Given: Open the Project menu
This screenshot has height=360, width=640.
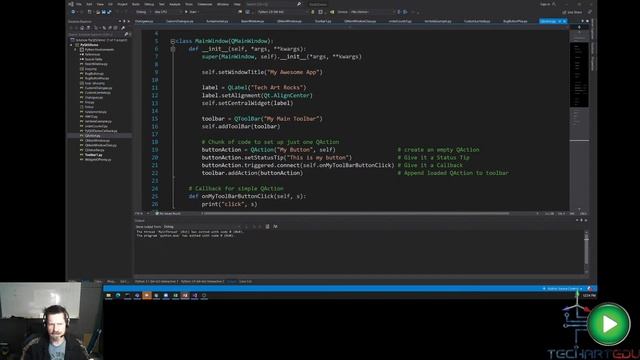Looking at the screenshot, I should point(122,4).
